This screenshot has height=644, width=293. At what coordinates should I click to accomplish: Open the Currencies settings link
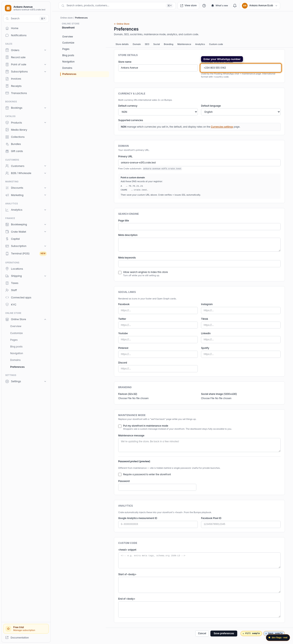pyautogui.click(x=222, y=127)
